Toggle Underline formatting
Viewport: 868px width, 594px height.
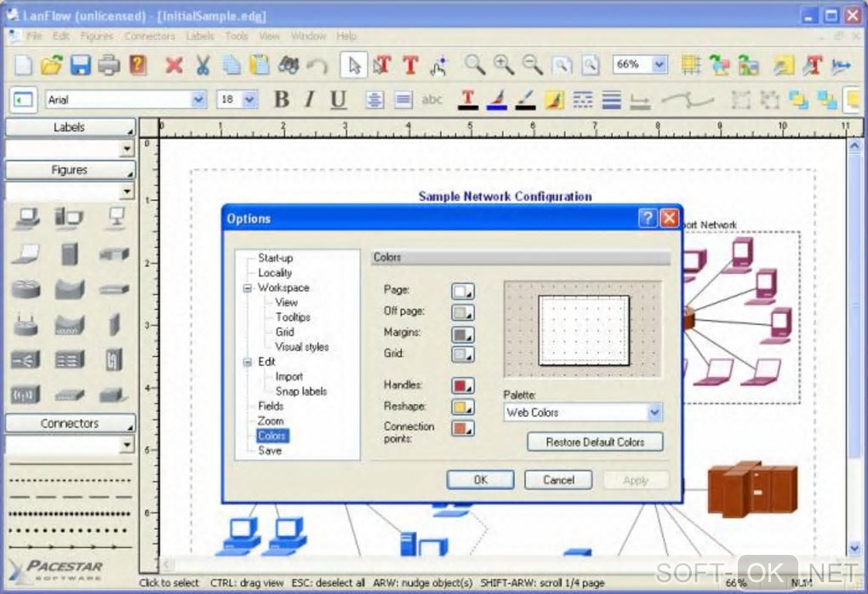[x=338, y=100]
